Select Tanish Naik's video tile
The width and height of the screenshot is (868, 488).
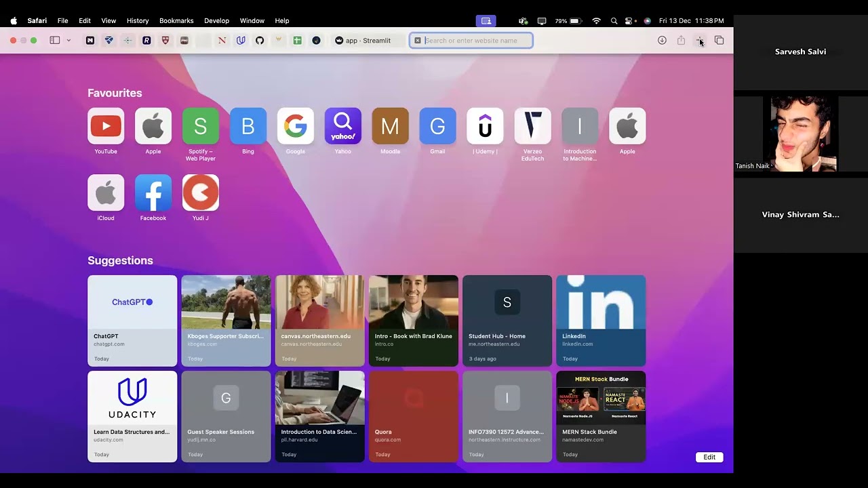(x=800, y=134)
